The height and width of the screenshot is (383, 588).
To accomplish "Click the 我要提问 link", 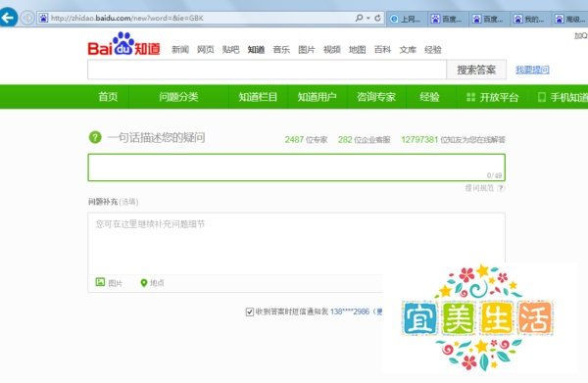I will click(532, 70).
